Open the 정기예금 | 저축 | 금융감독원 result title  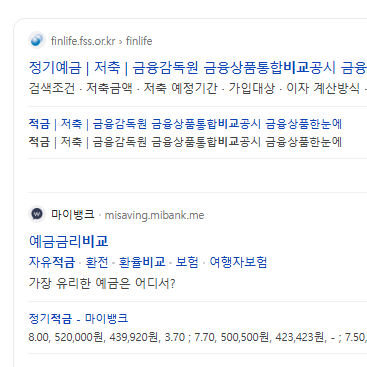198,68
